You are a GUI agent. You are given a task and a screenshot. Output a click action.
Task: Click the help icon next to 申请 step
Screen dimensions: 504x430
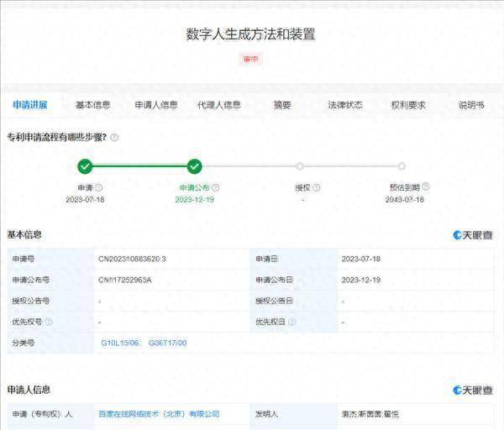point(98,187)
